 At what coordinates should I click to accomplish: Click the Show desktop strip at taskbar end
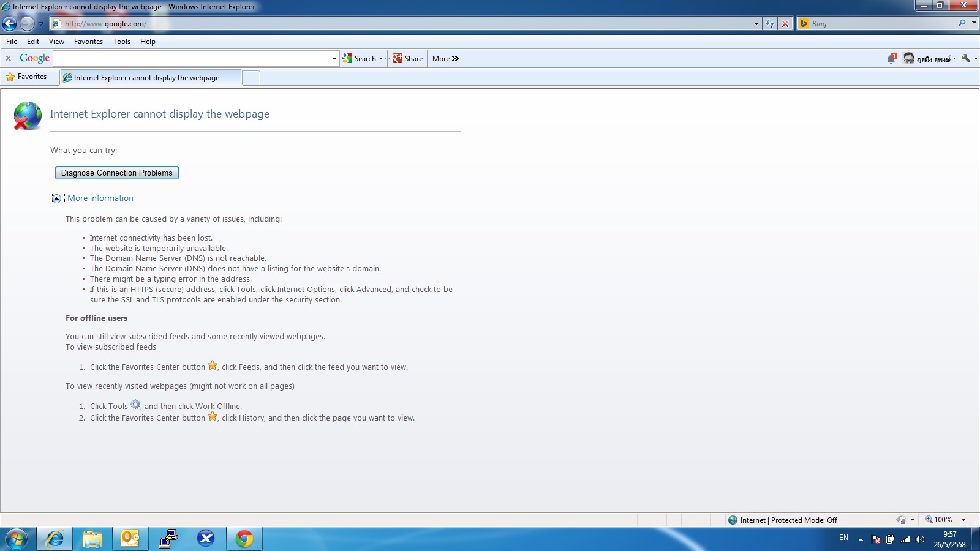coord(975,539)
